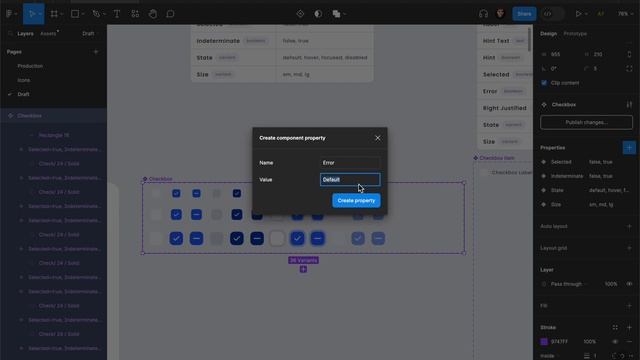640x360 pixels.
Task: Add a Stroke with plus icon
Action: [x=629, y=327]
